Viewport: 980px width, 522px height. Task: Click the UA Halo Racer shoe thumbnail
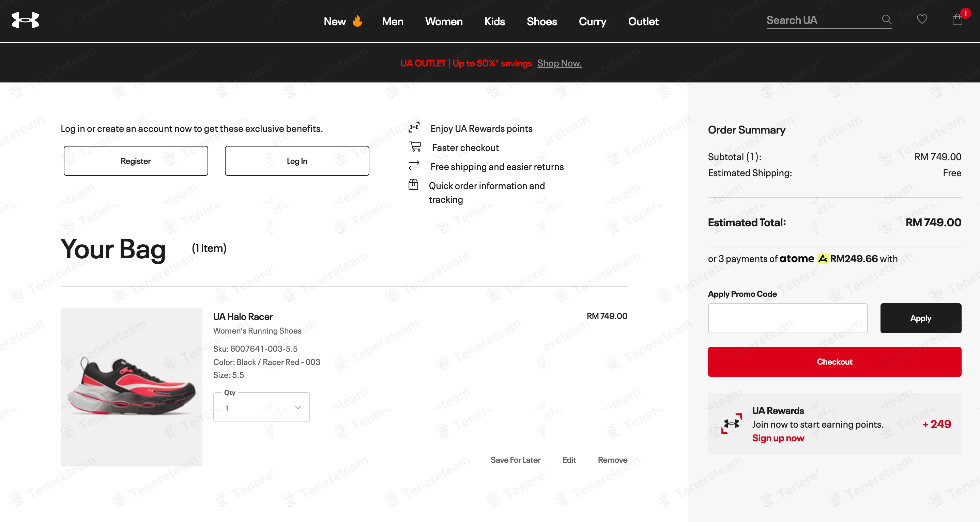[x=131, y=387]
